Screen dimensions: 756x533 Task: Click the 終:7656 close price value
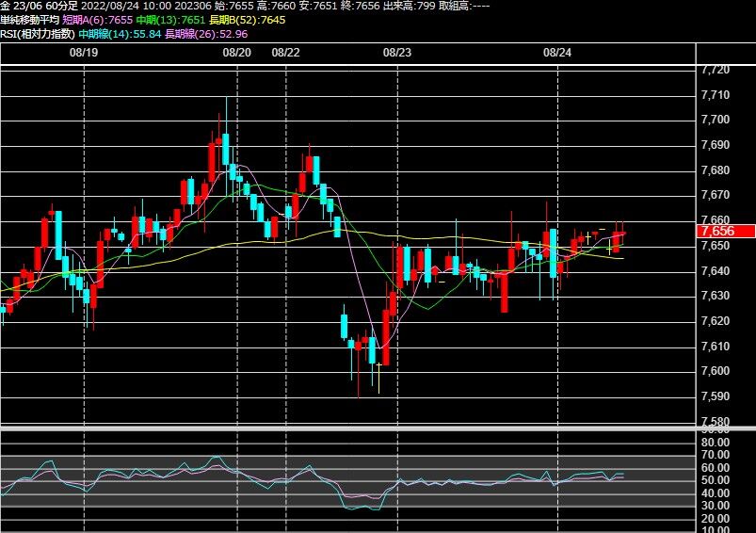[x=360, y=6]
